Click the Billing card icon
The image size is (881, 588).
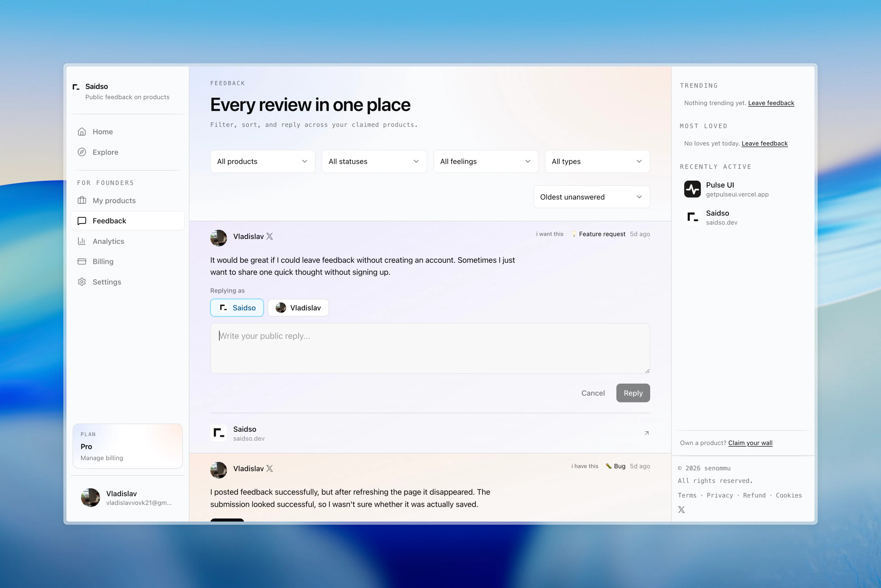(x=82, y=261)
